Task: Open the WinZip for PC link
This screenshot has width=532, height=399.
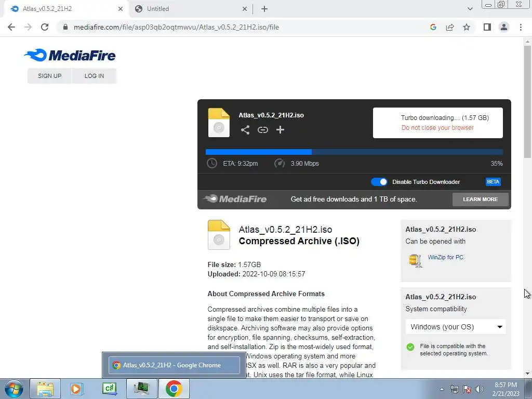Action: (445, 257)
